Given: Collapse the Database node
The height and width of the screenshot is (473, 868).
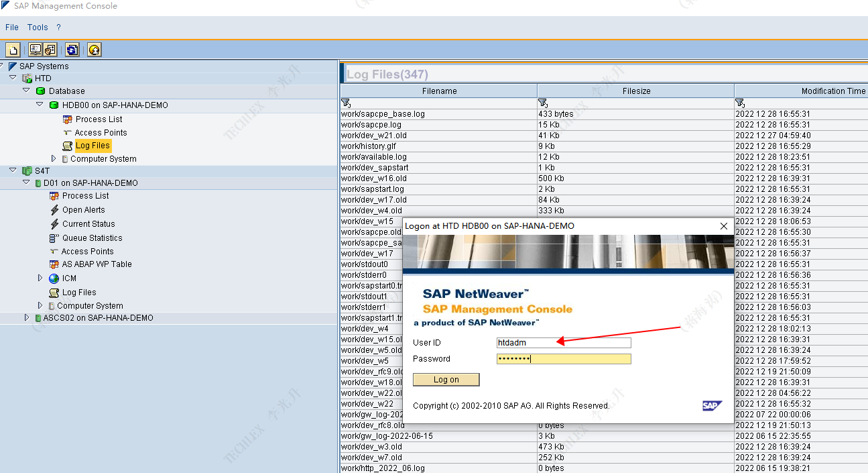Looking at the screenshot, I should pyautogui.click(x=26, y=90).
